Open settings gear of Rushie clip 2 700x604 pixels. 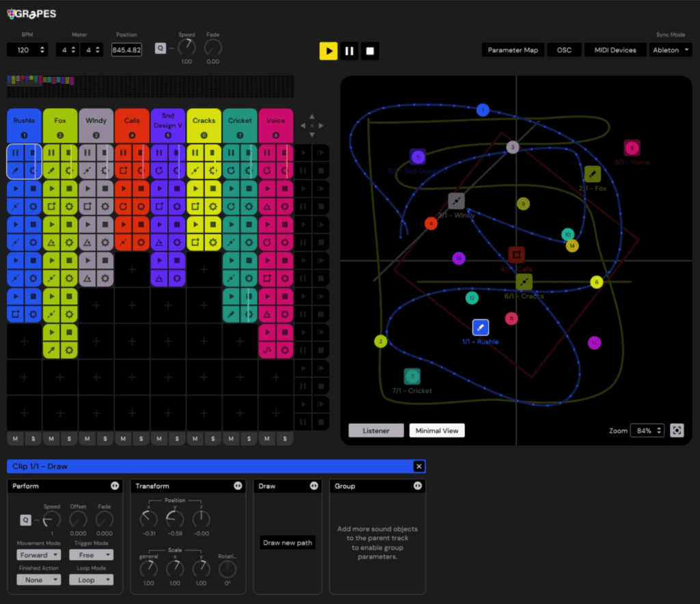[x=33, y=206]
